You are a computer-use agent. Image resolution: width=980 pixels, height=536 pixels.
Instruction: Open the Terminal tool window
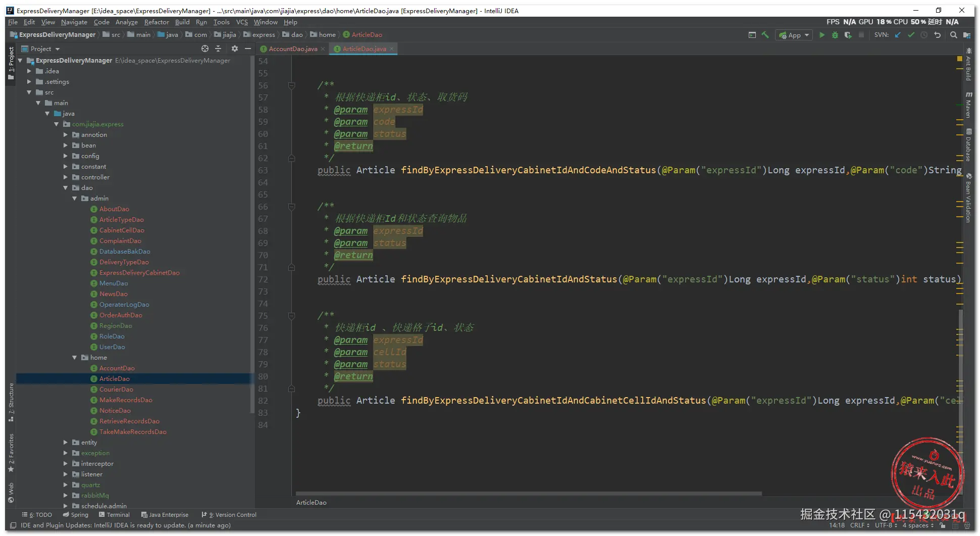click(x=115, y=515)
